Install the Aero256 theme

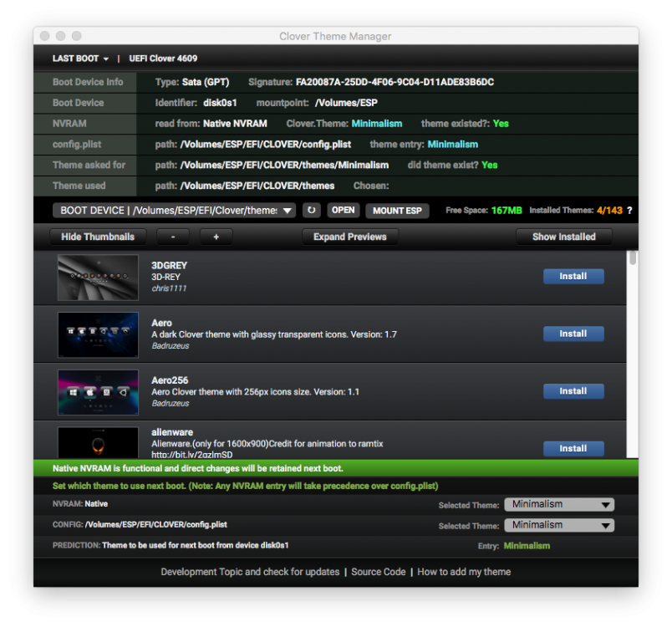573,391
